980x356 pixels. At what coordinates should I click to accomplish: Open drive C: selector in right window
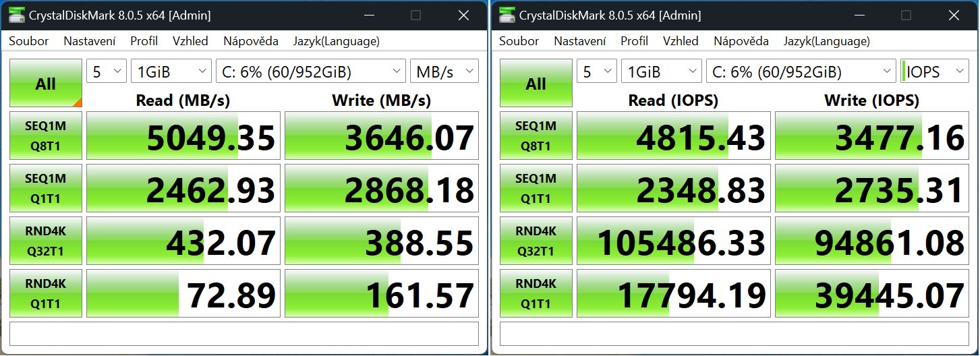[801, 71]
